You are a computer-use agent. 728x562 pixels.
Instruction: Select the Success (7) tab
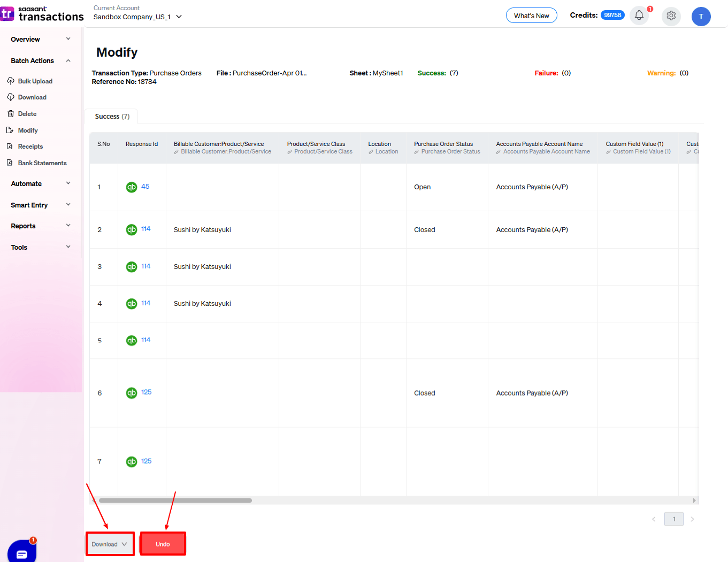click(112, 117)
